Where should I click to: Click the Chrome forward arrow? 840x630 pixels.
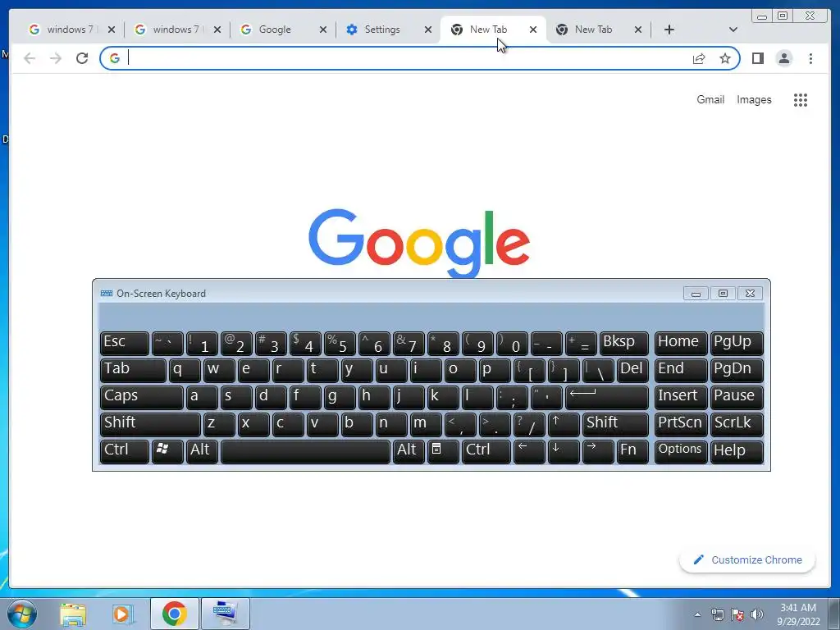pyautogui.click(x=55, y=58)
